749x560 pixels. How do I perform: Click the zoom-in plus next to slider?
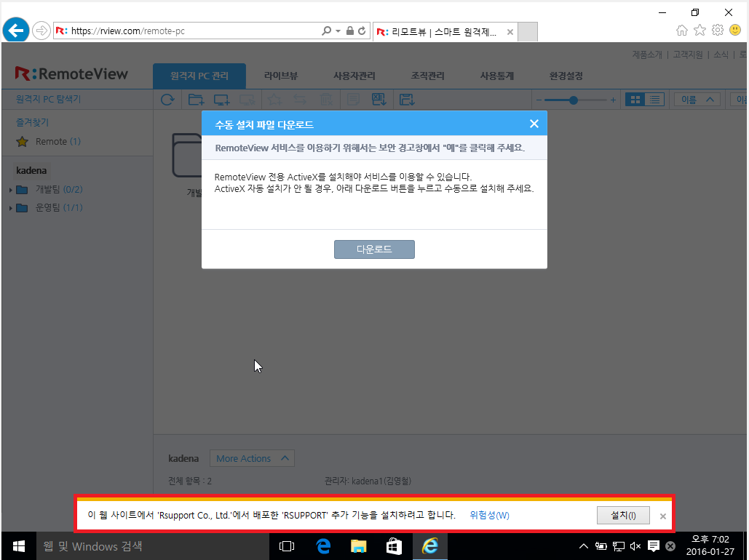point(613,100)
